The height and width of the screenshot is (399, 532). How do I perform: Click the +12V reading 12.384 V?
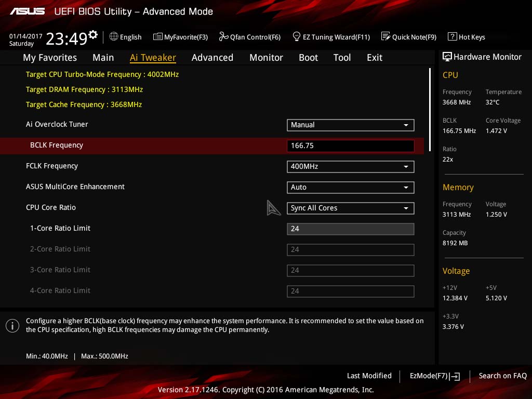pos(455,298)
